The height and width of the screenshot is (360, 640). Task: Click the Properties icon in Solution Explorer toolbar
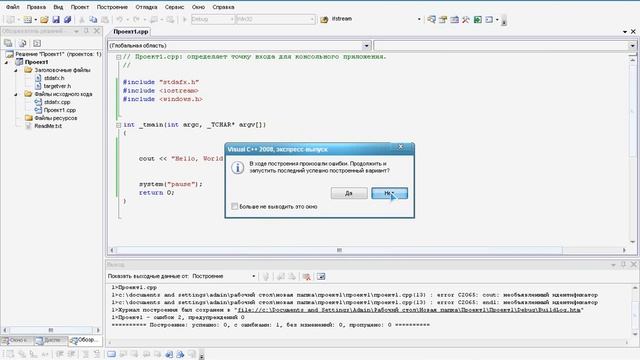pos(8,43)
